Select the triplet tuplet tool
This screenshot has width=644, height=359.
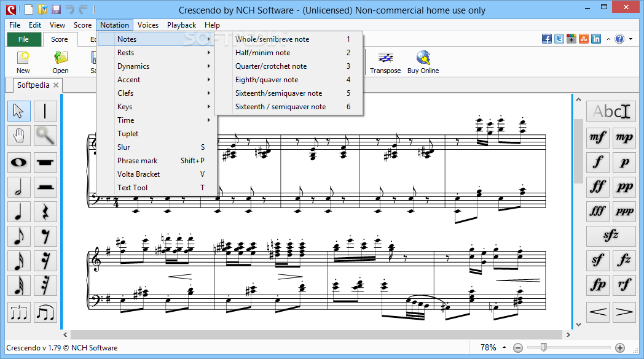[x=19, y=312]
